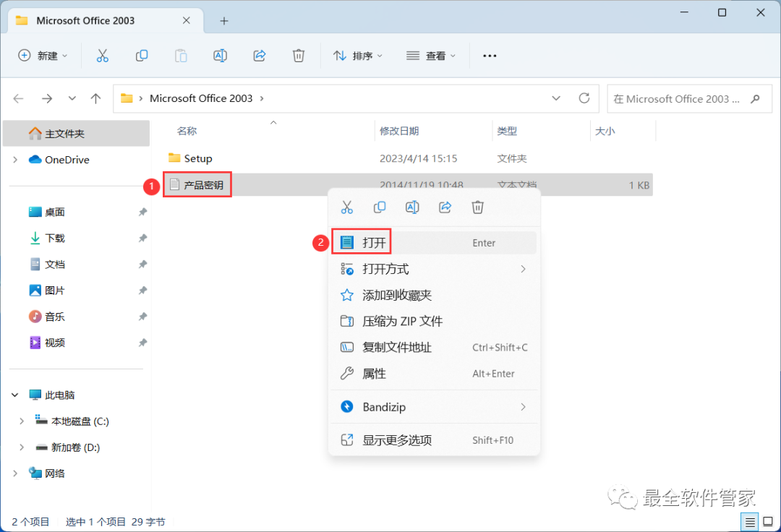The image size is (781, 532).
Task: Sort by the 大小 column header
Action: pos(605,131)
